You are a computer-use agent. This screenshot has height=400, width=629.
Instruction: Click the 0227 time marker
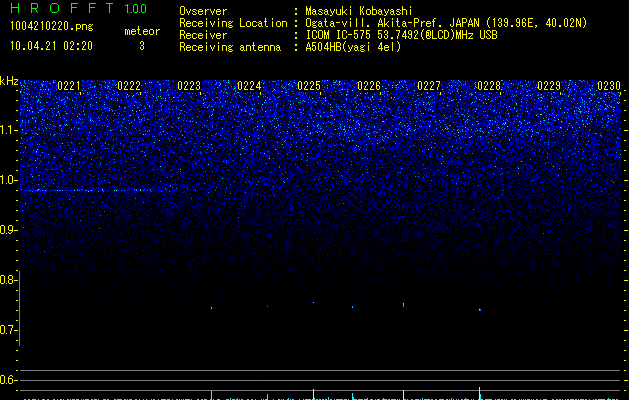point(429,86)
